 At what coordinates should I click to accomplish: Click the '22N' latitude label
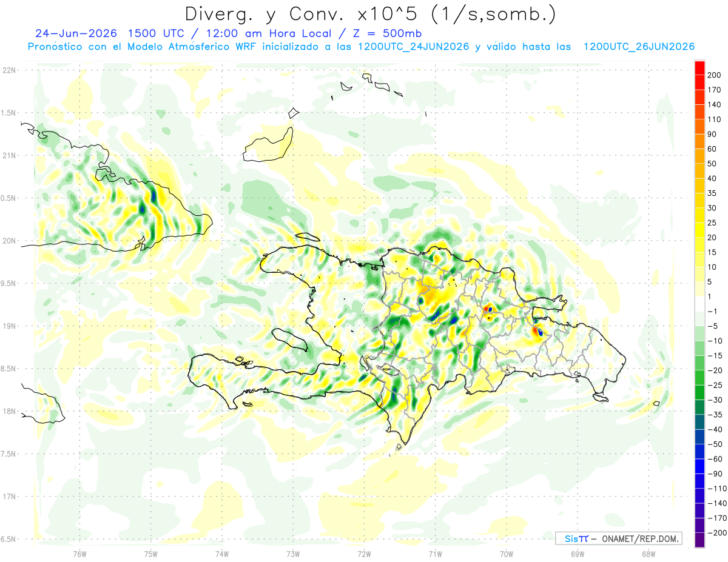click(8, 70)
